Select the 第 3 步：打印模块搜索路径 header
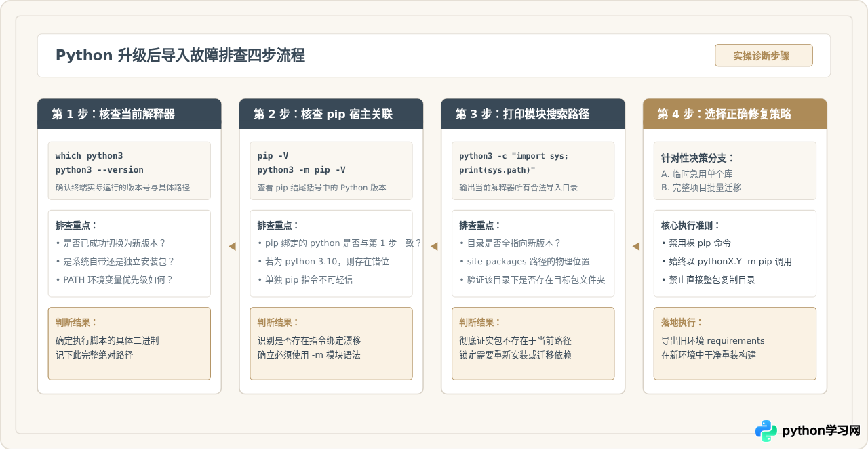This screenshot has width=868, height=450. coord(533,114)
